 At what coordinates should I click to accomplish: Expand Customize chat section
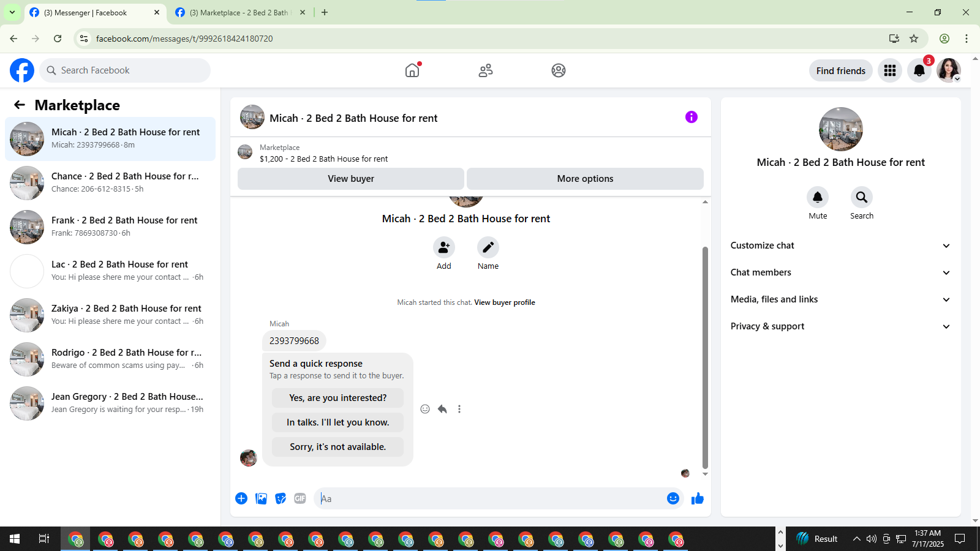[841, 246]
